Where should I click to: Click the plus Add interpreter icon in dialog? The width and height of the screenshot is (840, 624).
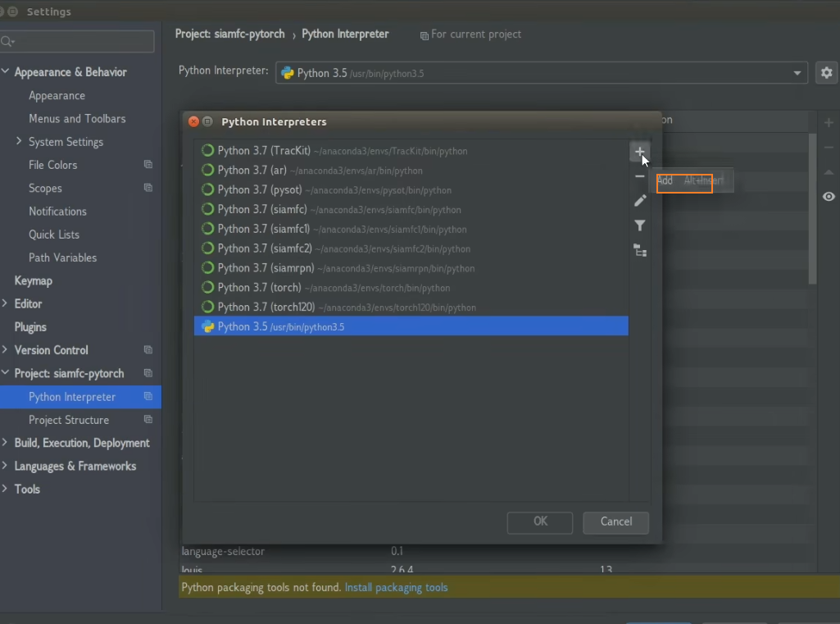point(639,152)
